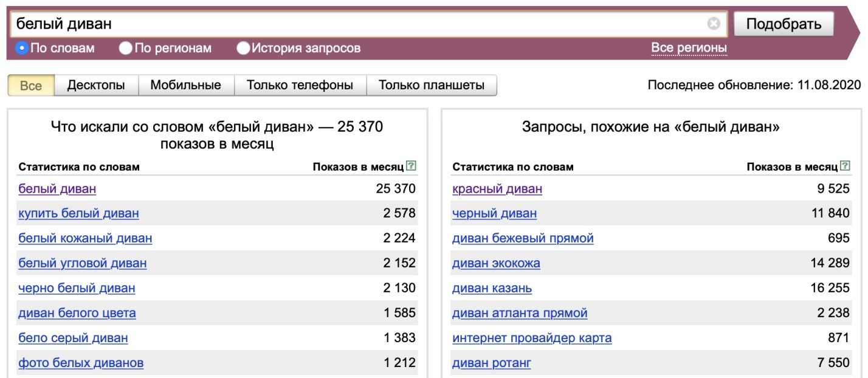Viewport: 868px width, 378px height.
Task: Select the "По регионам" radio option
Action: (126, 48)
